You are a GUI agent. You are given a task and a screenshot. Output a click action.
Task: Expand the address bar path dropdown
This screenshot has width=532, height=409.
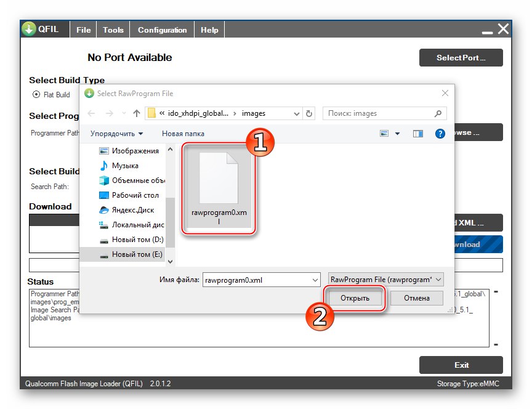(297, 114)
